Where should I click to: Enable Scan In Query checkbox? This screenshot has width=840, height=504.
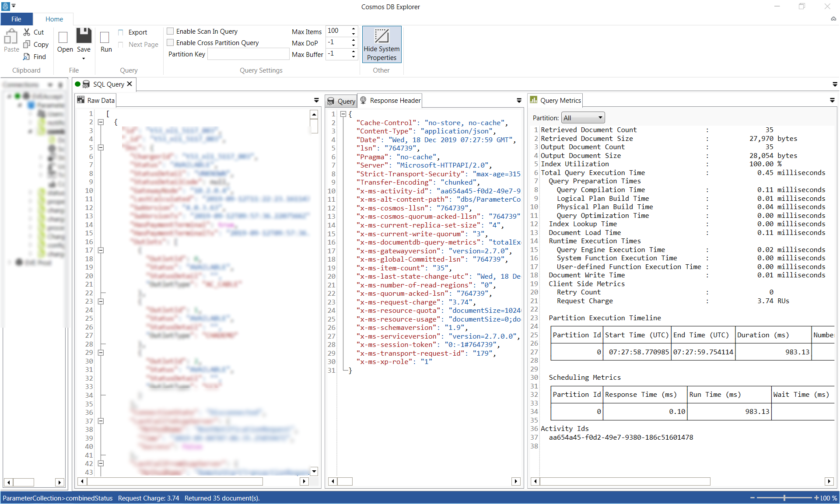coord(171,31)
